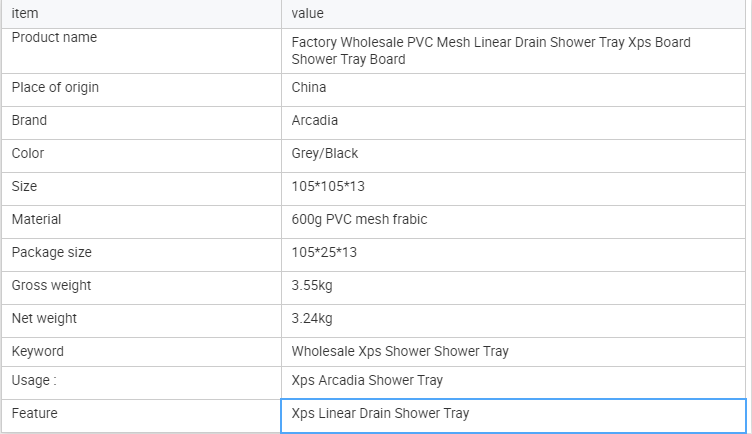Viewport: 752px width, 434px height.
Task: Select the '105*105*13' size value
Action: 329,186
